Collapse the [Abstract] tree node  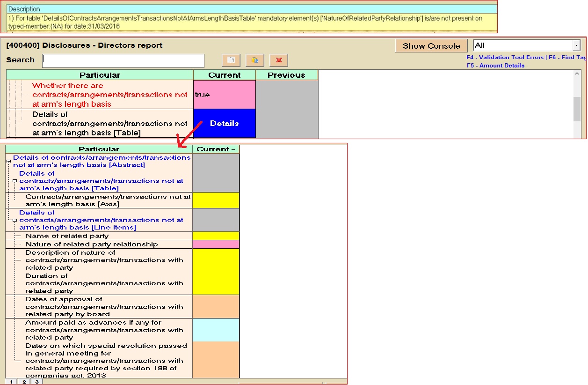[x=8, y=162]
